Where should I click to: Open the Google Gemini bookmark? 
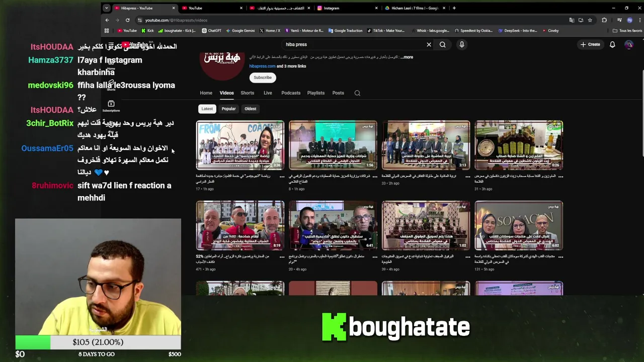click(x=240, y=31)
